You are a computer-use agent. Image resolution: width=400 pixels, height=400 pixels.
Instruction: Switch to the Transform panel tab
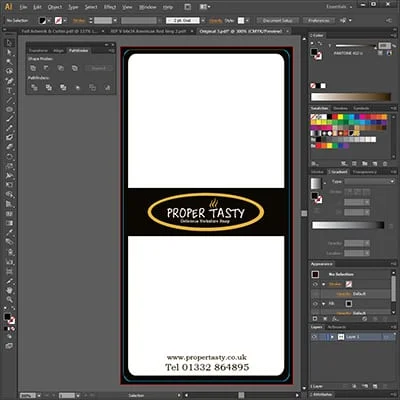[38, 51]
